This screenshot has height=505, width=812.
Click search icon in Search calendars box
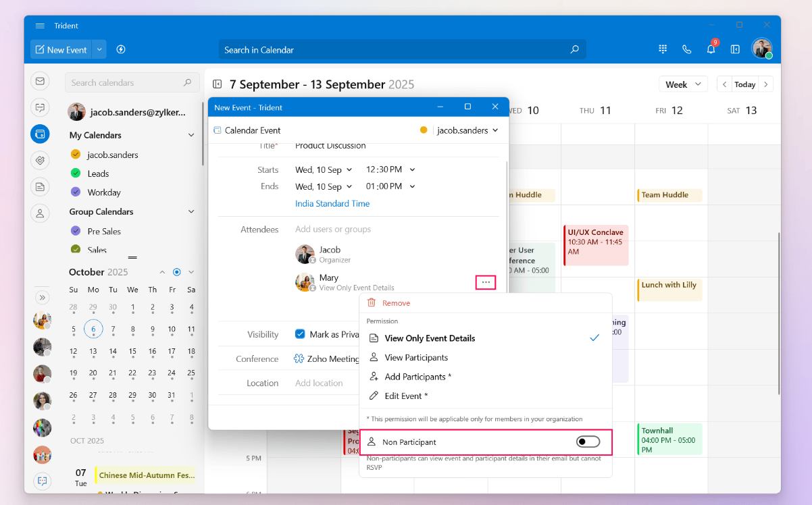pos(187,82)
